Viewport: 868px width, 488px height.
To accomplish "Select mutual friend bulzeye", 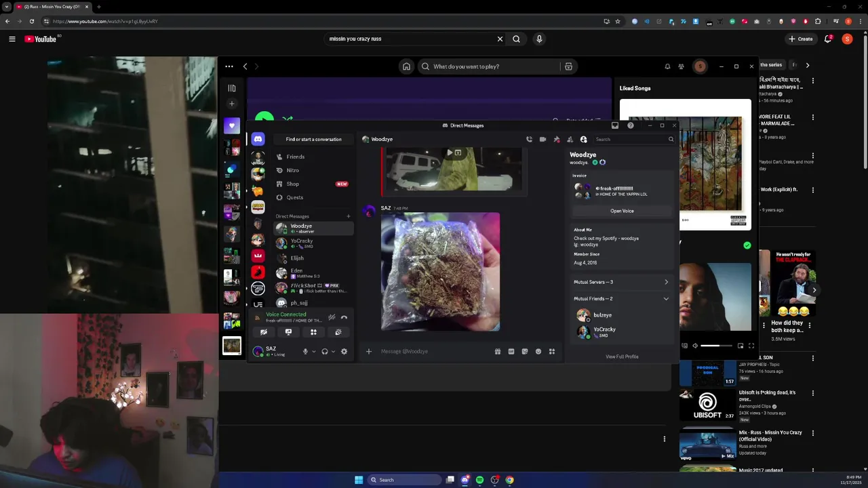I will [x=621, y=315].
